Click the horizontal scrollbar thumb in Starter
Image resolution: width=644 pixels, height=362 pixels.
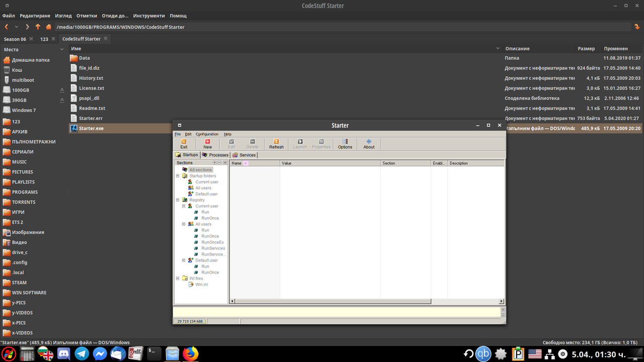click(x=333, y=301)
